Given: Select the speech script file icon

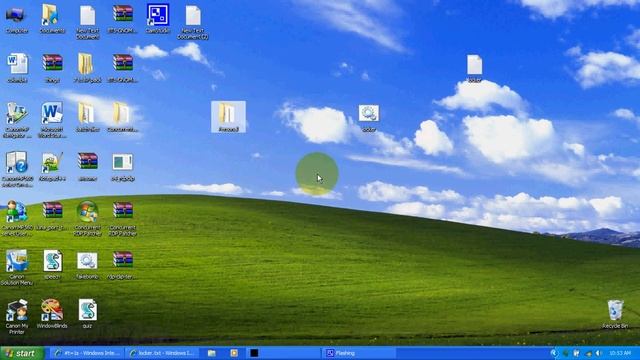Looking at the screenshot, I should [x=52, y=264].
